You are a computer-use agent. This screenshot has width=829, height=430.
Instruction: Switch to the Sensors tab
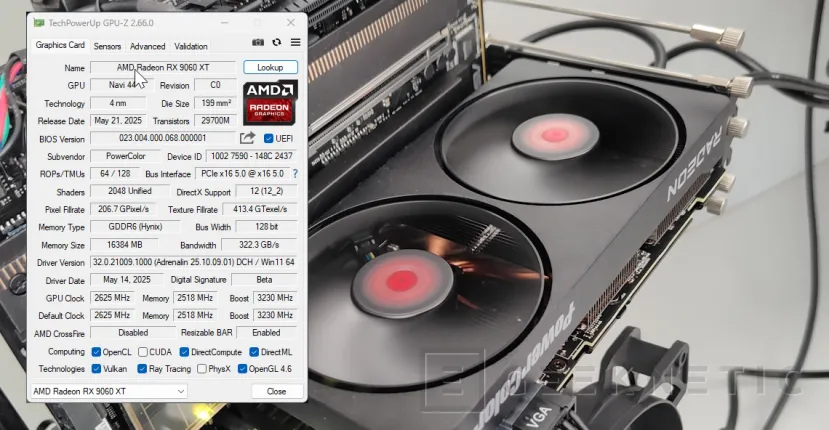tap(107, 47)
